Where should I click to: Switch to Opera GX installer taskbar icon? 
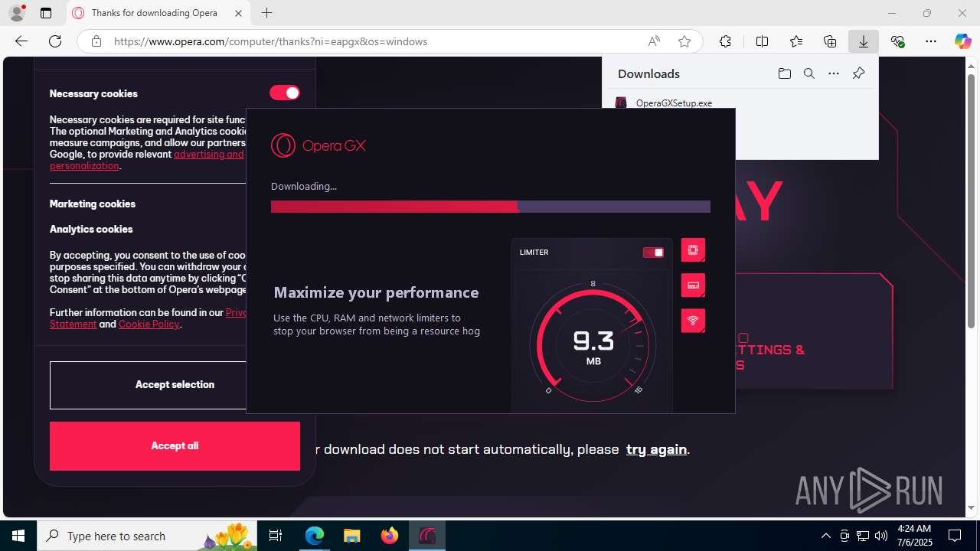click(426, 536)
